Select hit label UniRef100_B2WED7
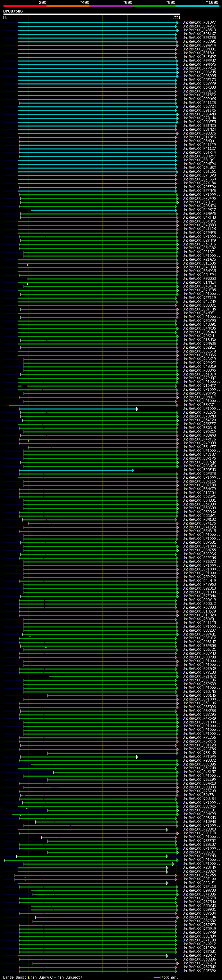This screenshot has height=980, width=222. click(199, 844)
